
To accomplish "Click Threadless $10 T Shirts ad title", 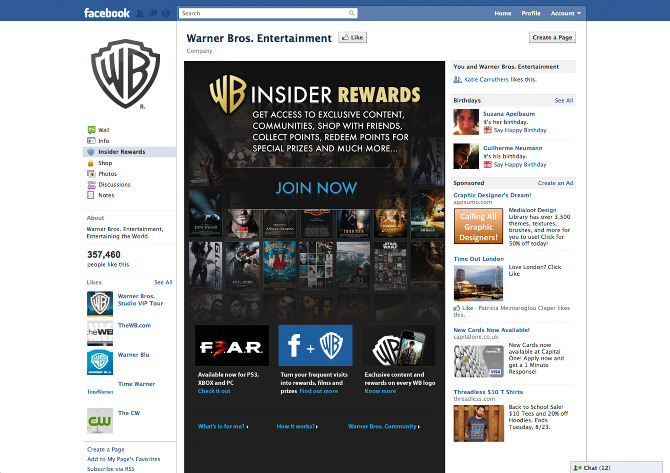I will pos(488,392).
